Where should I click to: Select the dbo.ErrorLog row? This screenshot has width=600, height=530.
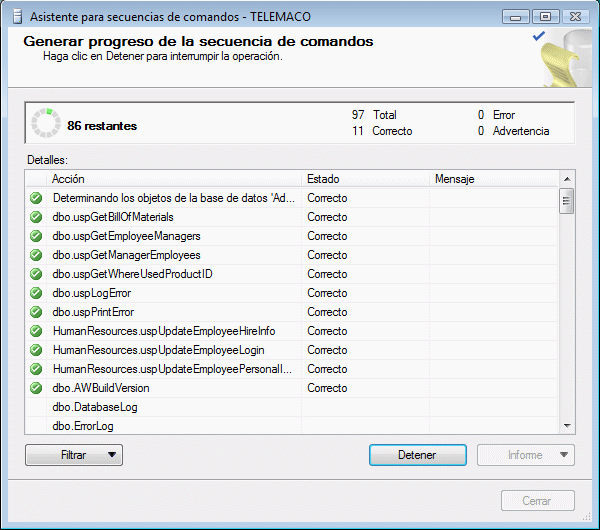(x=292, y=426)
